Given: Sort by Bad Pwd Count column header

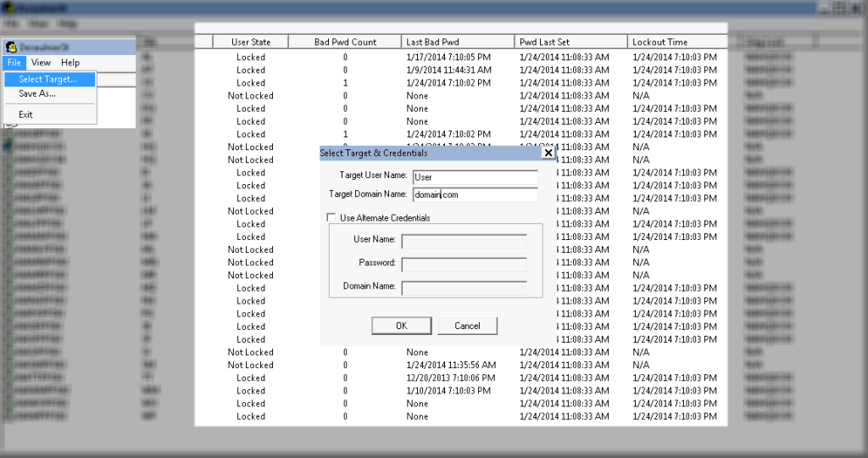Looking at the screenshot, I should (x=345, y=42).
